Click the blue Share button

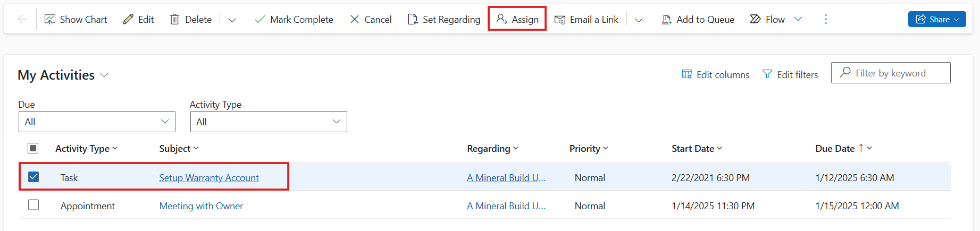click(x=937, y=19)
